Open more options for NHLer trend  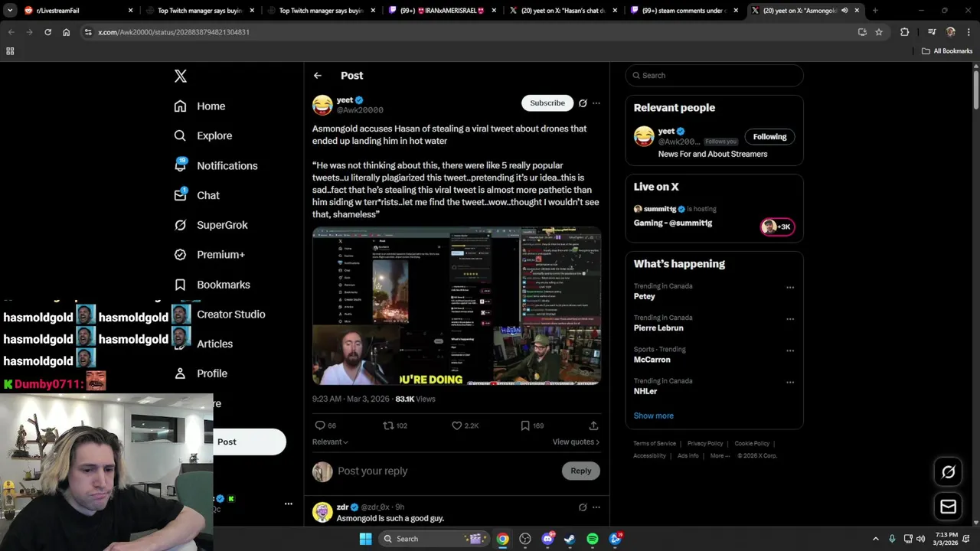[790, 382]
